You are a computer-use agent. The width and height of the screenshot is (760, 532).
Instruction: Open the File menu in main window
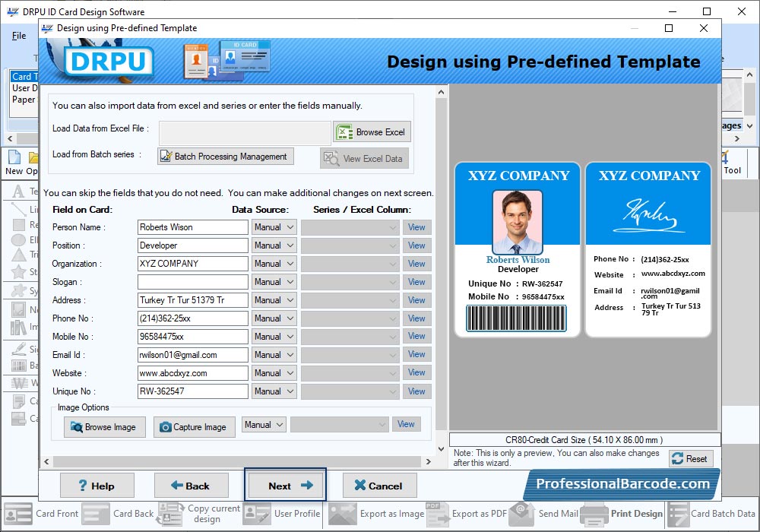(x=19, y=36)
